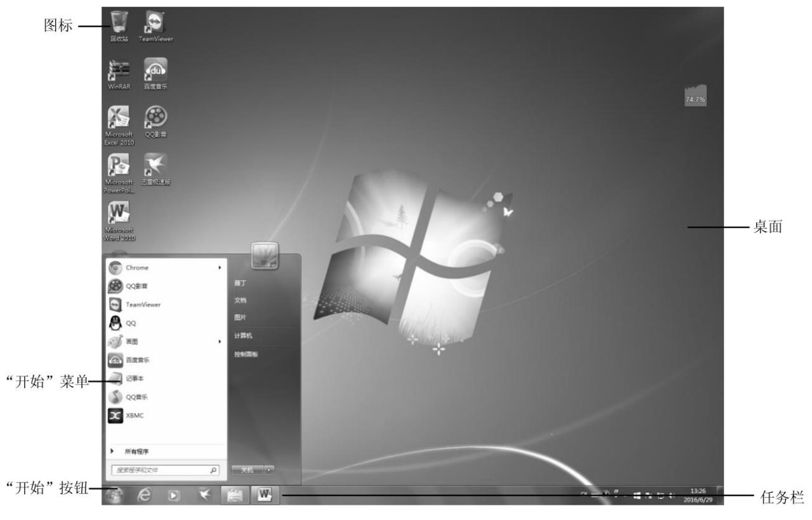The image size is (812, 520).
Task: Open the file explorer button on the taskbar
Action: [237, 496]
